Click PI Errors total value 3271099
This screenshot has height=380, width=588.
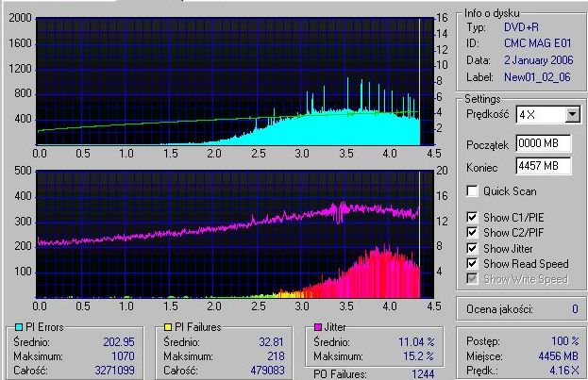114,371
